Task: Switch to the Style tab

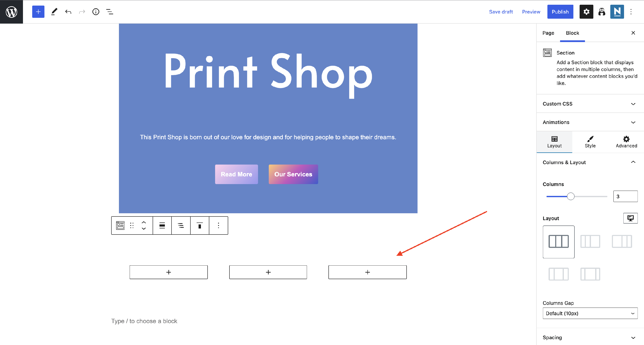Action: [590, 142]
